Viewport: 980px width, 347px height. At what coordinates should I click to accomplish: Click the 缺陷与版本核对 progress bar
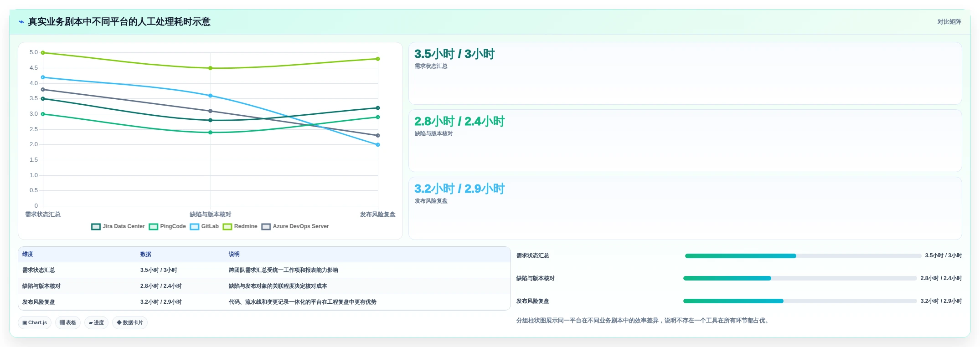point(800,278)
